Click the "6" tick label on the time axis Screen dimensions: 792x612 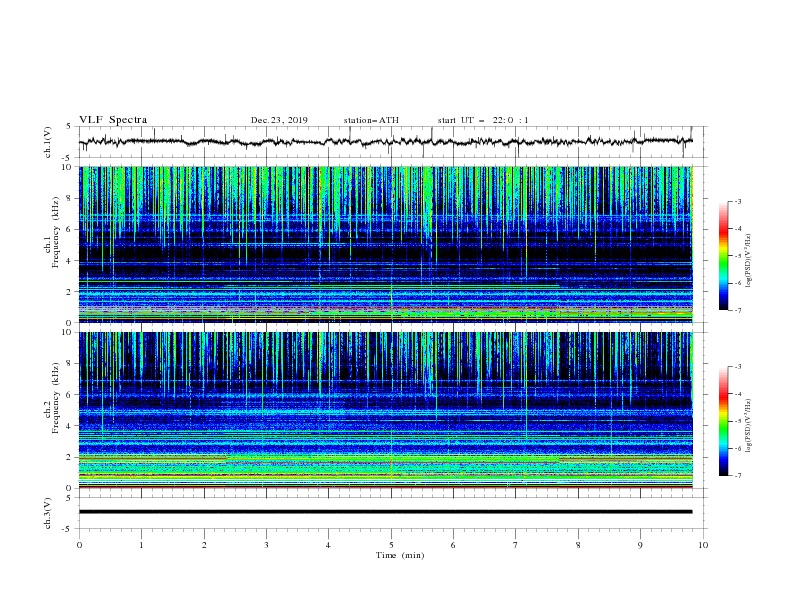[x=453, y=545]
